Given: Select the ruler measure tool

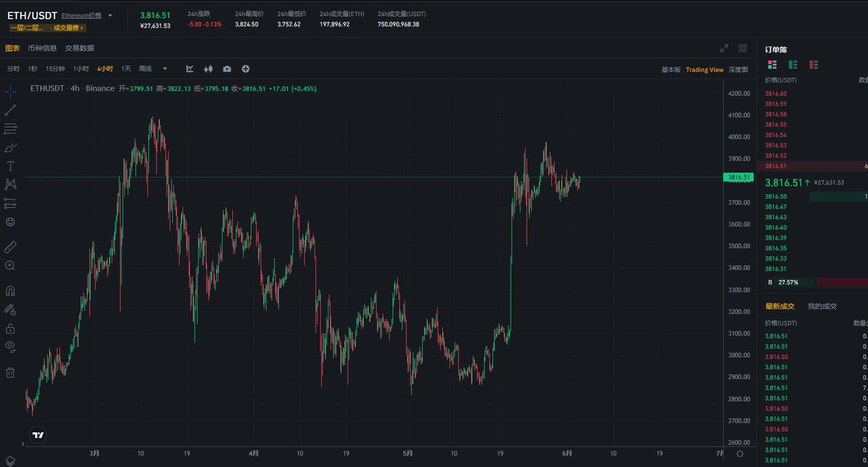Looking at the screenshot, I should point(10,247).
